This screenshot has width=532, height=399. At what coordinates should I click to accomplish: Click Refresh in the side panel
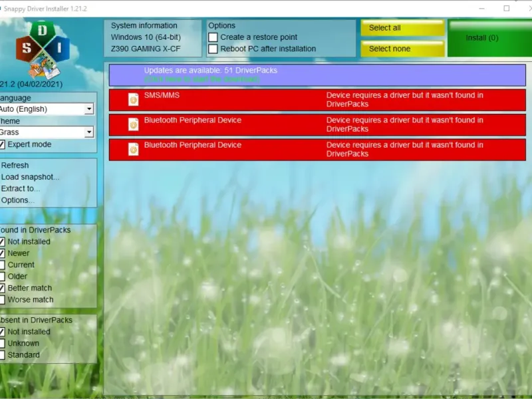point(15,165)
